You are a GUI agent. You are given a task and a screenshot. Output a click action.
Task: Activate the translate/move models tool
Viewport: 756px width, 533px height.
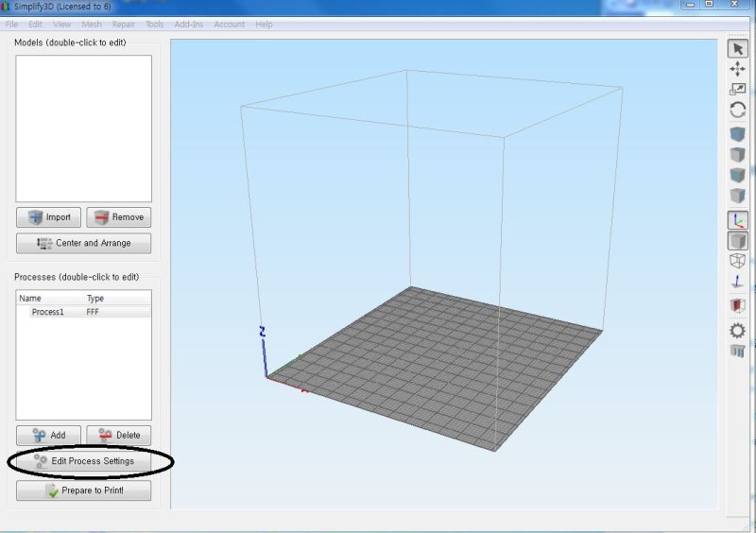[737, 69]
